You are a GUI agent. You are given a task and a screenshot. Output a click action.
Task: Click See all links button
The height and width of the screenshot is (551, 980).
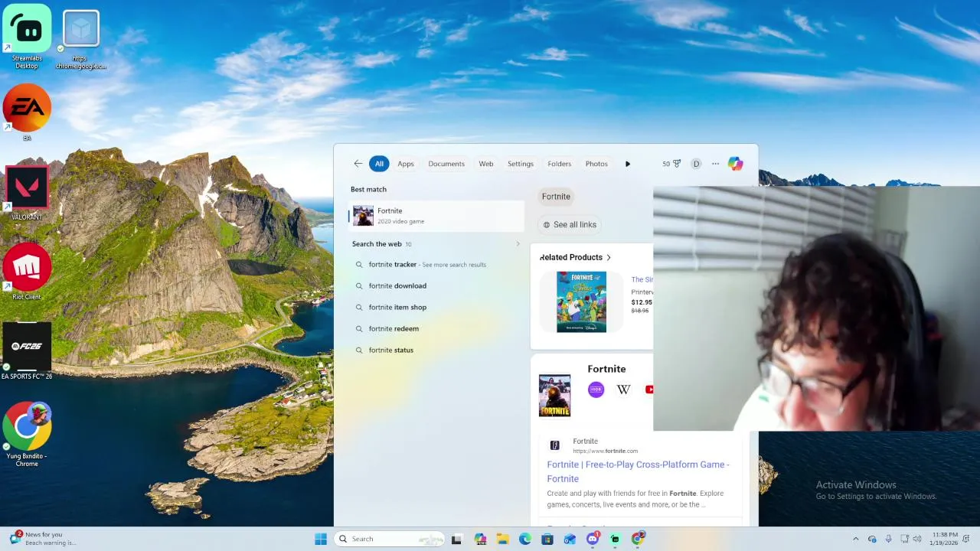click(x=570, y=224)
